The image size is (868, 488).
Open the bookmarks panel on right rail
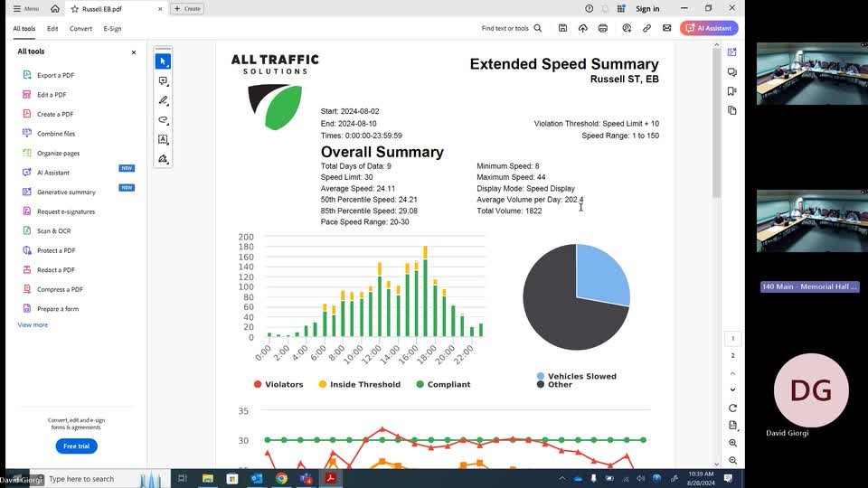[732, 91]
